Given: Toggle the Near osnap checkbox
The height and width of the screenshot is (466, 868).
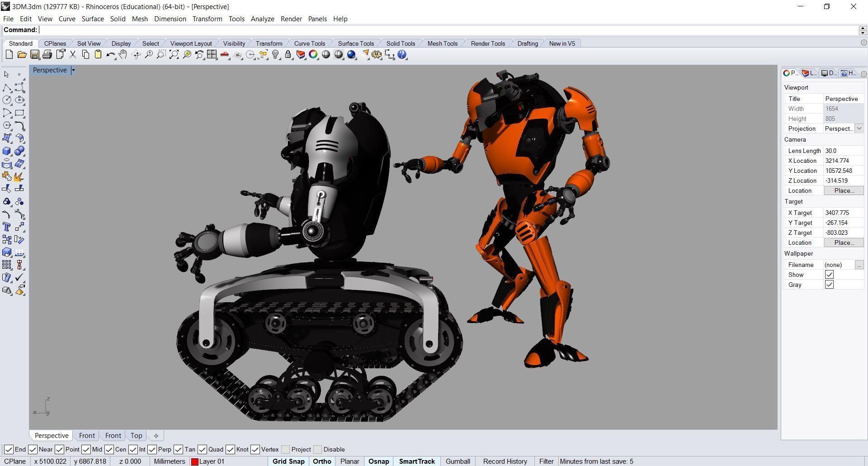Looking at the screenshot, I should point(33,449).
